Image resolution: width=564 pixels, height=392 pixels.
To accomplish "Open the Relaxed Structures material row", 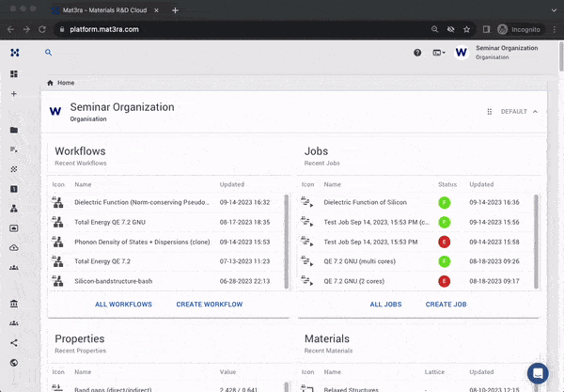I will (x=415, y=387).
